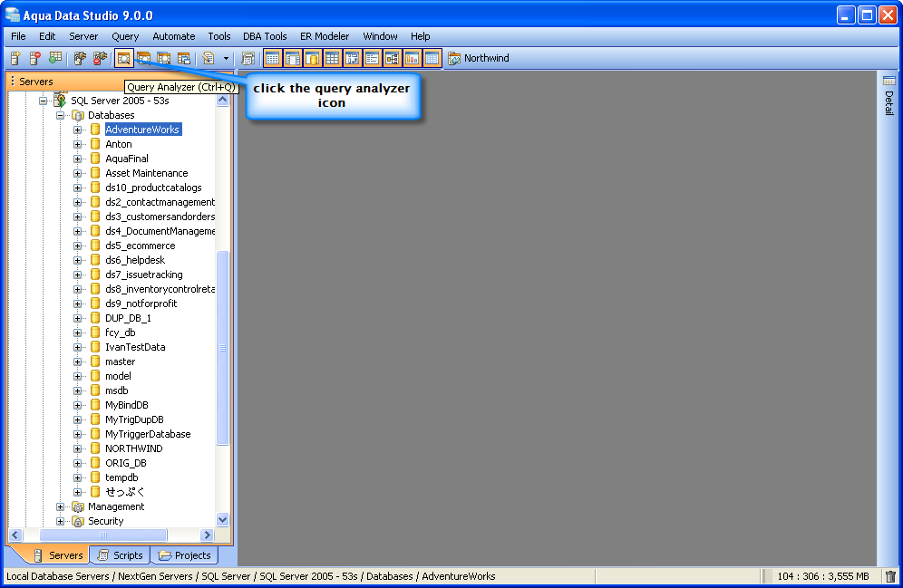Select the msdb database

coord(117,390)
